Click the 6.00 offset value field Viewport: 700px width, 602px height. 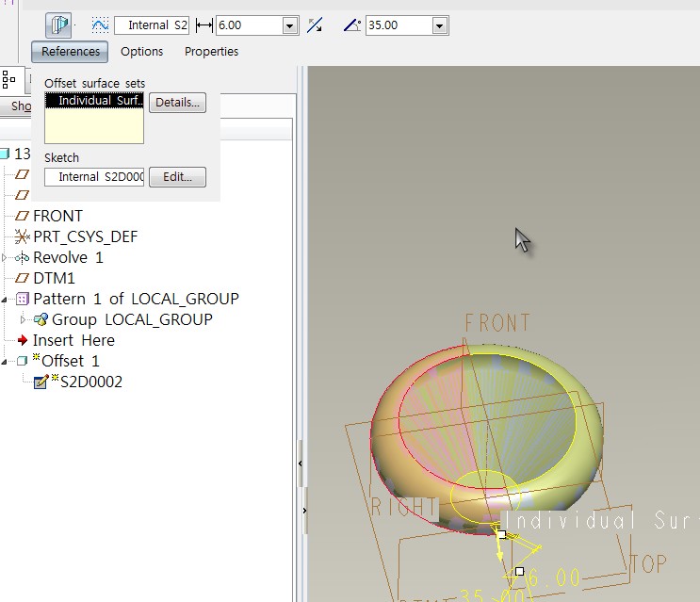pos(249,25)
